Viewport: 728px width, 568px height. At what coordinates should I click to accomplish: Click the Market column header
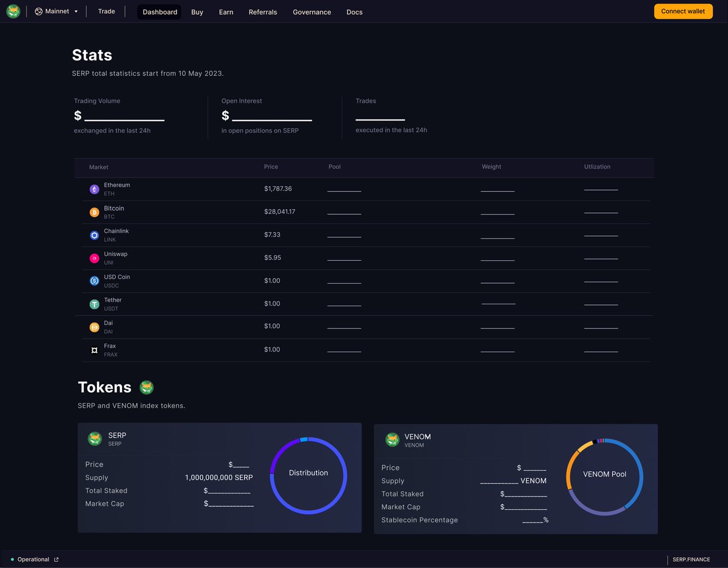coord(99,167)
